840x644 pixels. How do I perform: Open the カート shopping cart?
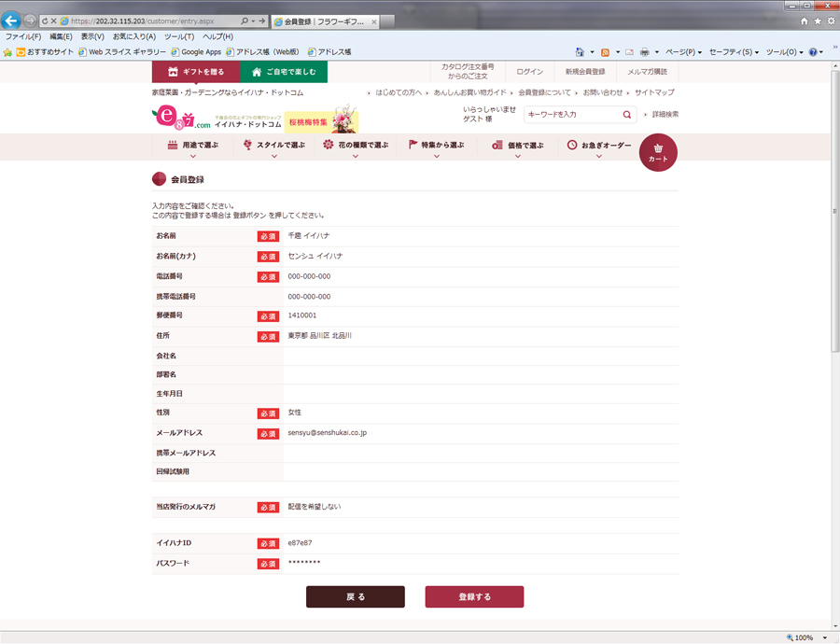tap(658, 152)
